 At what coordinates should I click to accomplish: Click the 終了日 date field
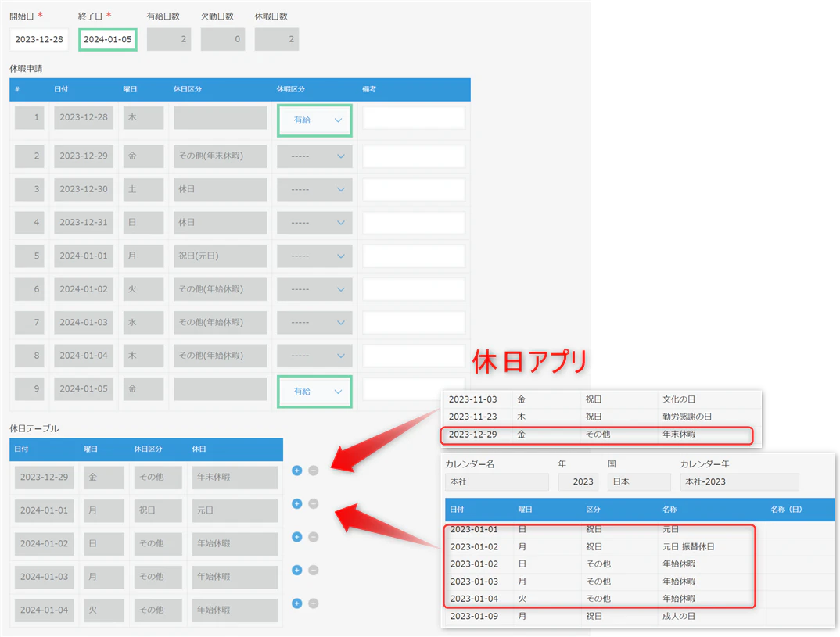pyautogui.click(x=108, y=40)
